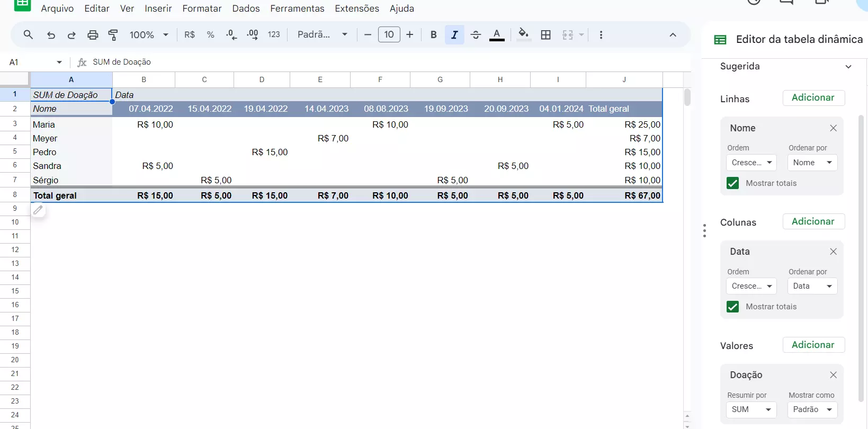Viewport: 868px width, 429px height.
Task: Increase decimal places
Action: (253, 35)
